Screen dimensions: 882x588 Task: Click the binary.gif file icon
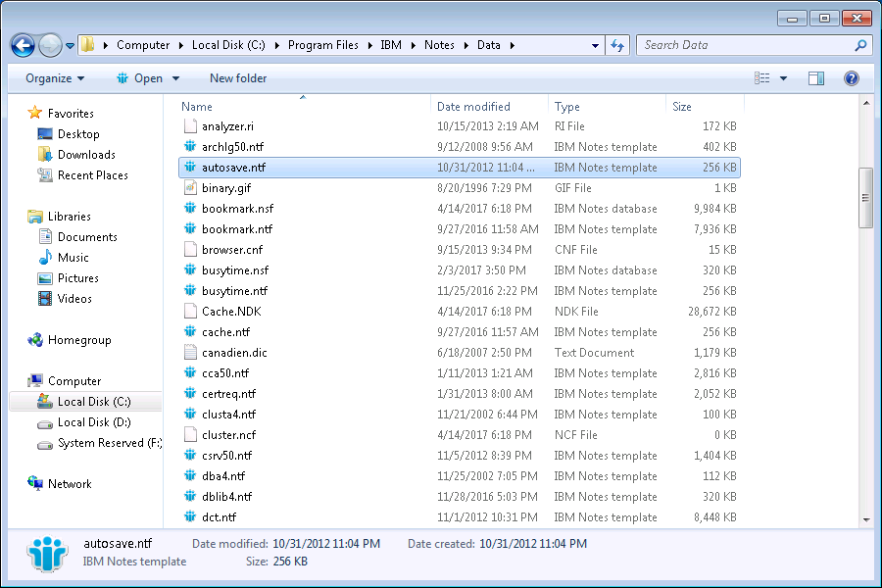[191, 188]
